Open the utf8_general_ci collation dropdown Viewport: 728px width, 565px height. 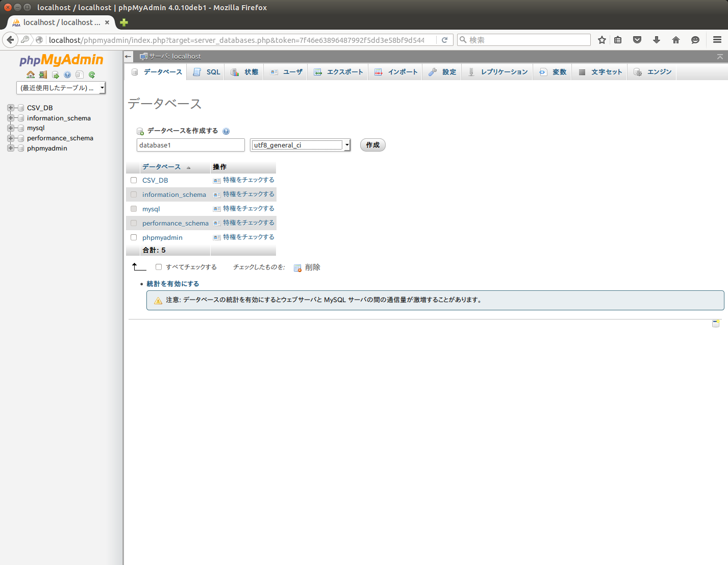pyautogui.click(x=300, y=145)
